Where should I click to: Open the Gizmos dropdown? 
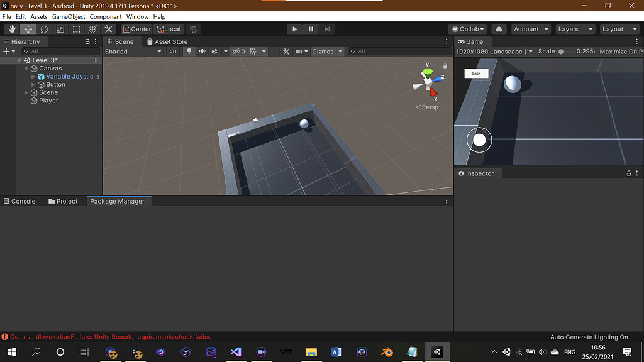point(328,51)
